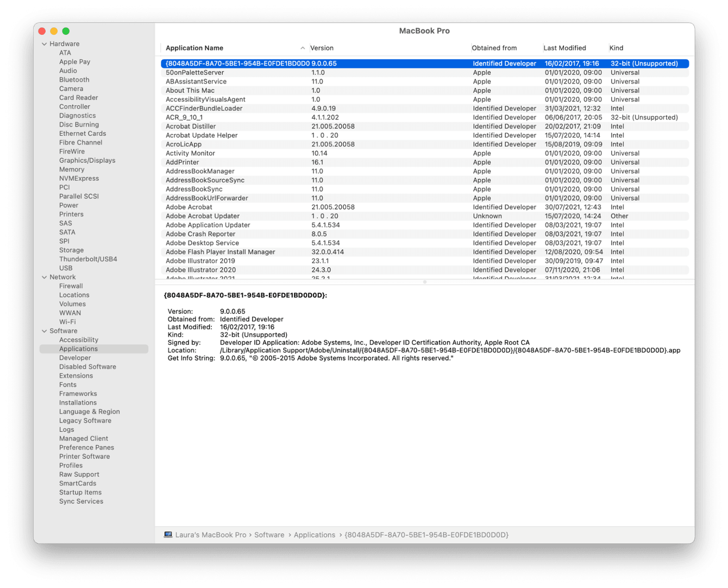The height and width of the screenshot is (588, 728).
Task: Select Bluetooth in the Hardware list
Action: pyautogui.click(x=74, y=80)
